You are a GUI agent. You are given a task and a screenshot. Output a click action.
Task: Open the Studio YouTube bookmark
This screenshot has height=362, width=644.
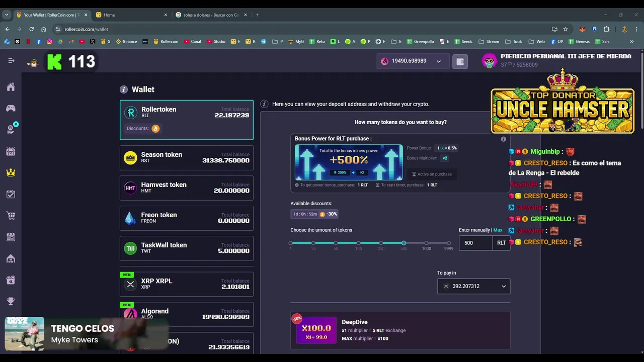pos(215,42)
